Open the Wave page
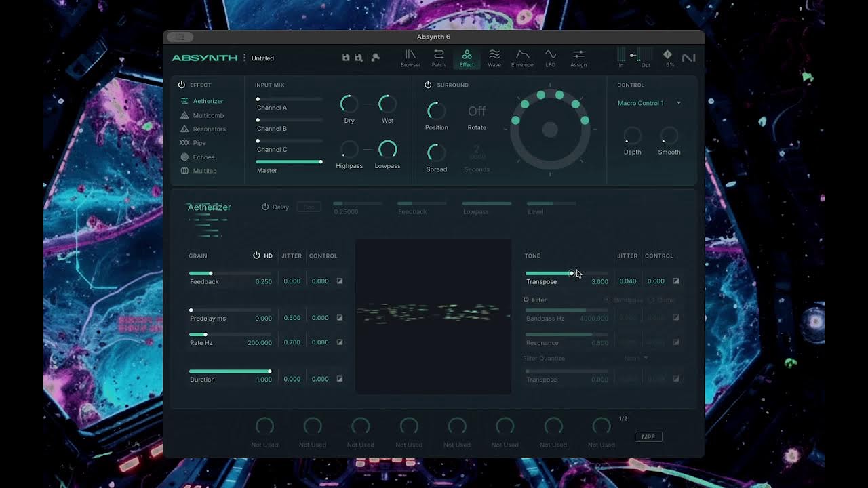 pos(494,58)
